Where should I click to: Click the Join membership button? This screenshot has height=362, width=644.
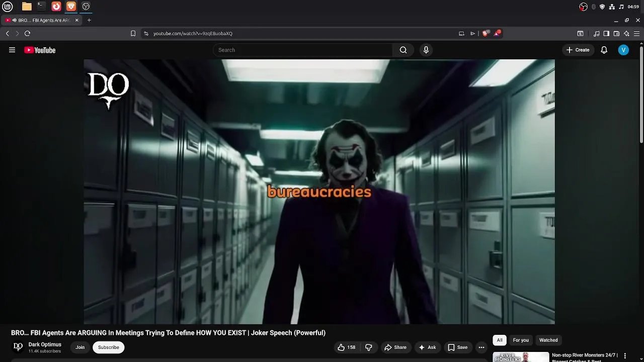click(80, 347)
